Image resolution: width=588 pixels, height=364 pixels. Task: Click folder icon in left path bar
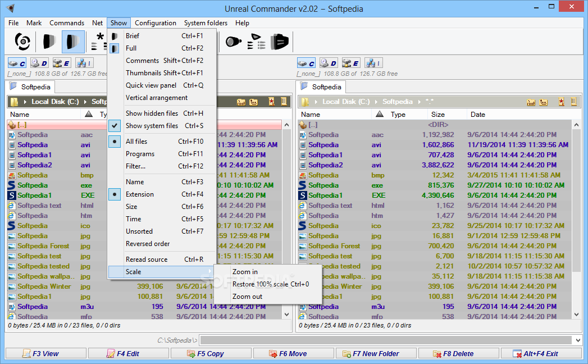click(14, 102)
